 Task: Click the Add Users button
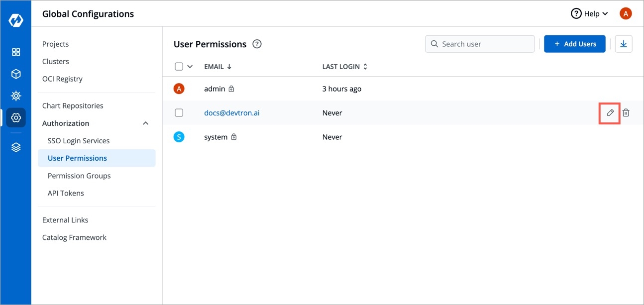click(x=575, y=44)
